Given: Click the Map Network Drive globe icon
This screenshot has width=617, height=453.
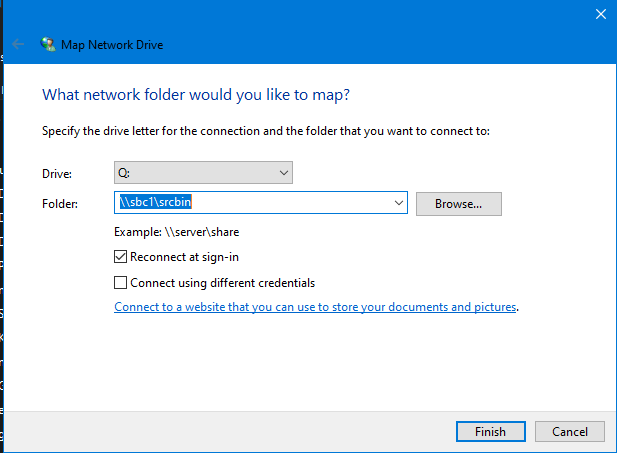Looking at the screenshot, I should [48, 44].
